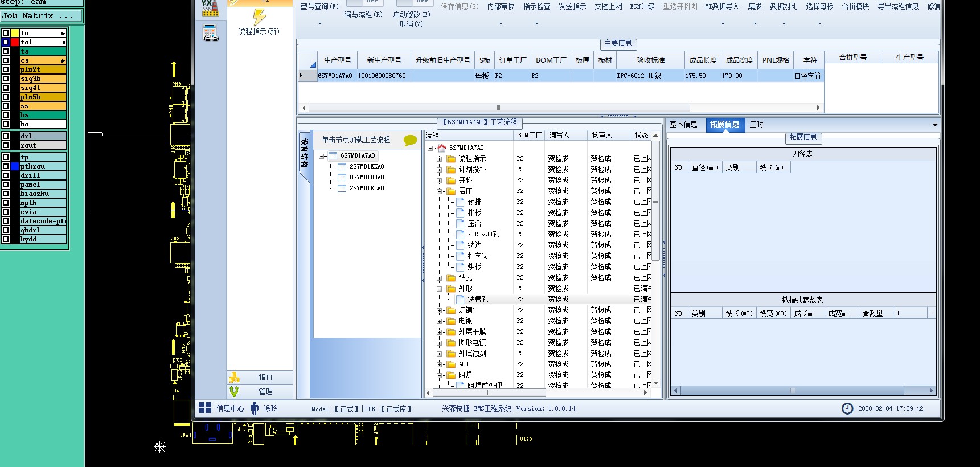The width and height of the screenshot is (980, 467).
Task: Click the red home icon of 6S7MD1A7A0
Action: pyautogui.click(x=442, y=148)
